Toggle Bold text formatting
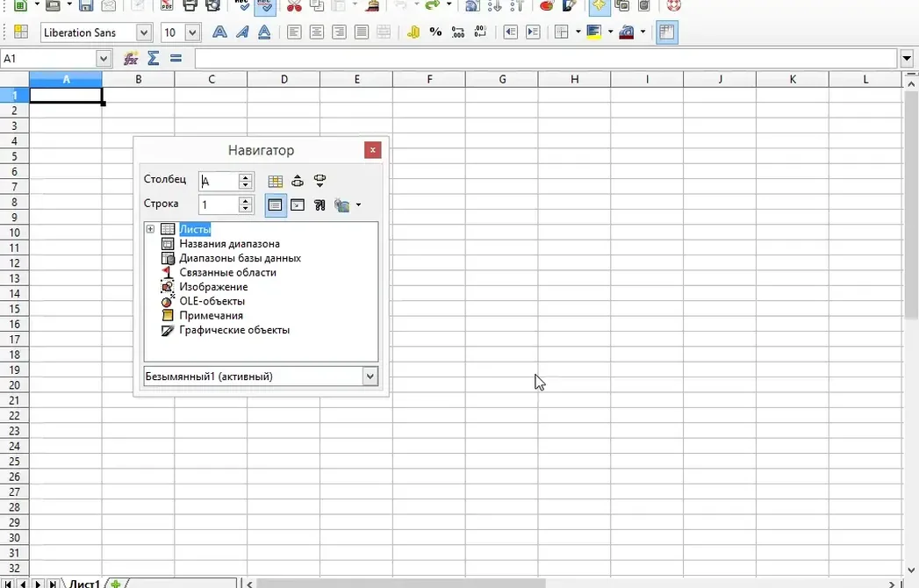The width and height of the screenshot is (919, 588). 219,32
